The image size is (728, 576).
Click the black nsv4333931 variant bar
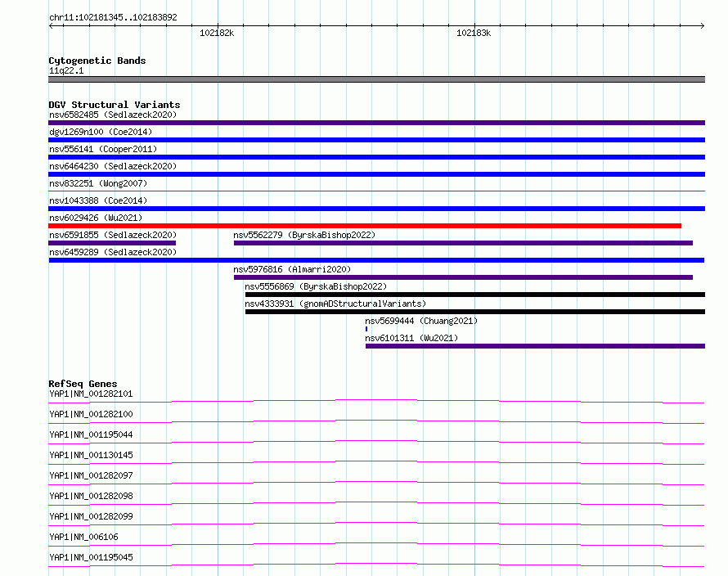tap(475, 312)
